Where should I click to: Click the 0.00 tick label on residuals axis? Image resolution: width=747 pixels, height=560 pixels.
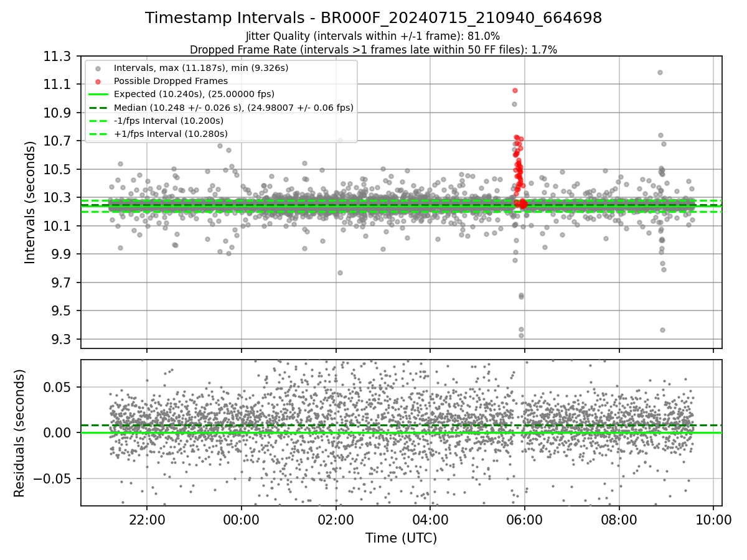(57, 432)
